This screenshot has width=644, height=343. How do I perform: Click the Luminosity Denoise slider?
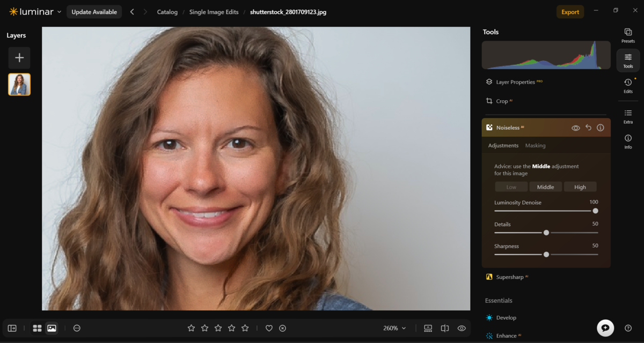click(x=546, y=211)
